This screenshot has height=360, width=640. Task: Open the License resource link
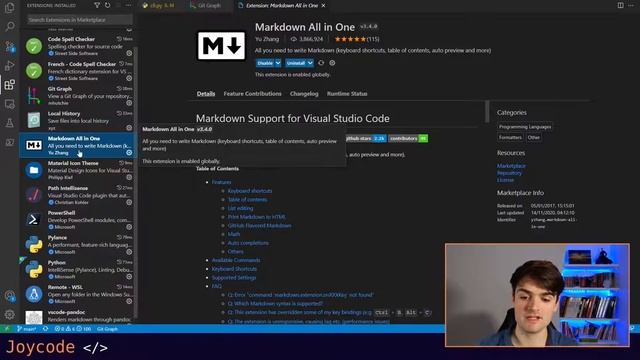click(505, 180)
